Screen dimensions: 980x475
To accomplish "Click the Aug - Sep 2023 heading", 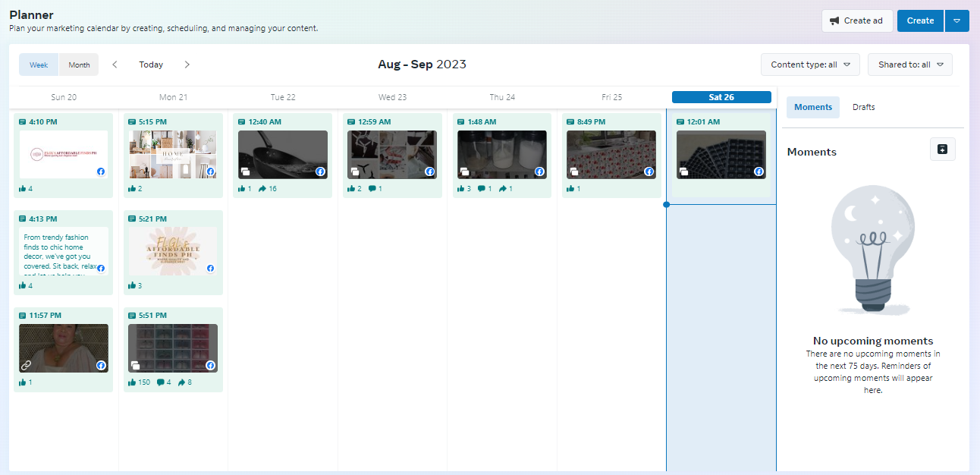I will coord(422,64).
